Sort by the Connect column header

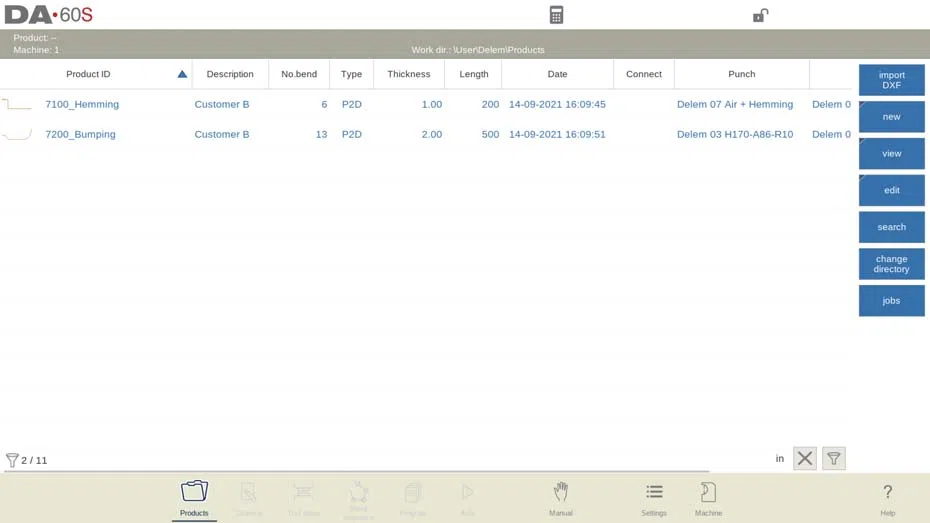tap(644, 74)
